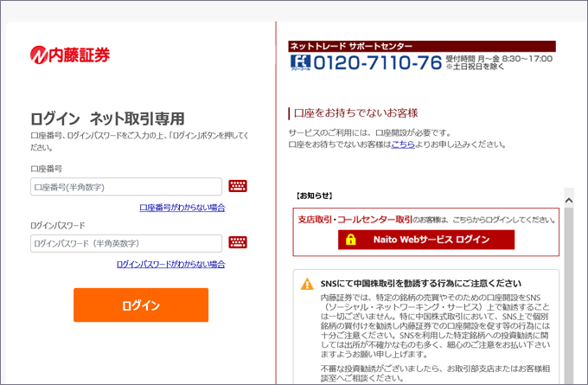Click 受付時間 月～金 8:30～17:00 text

(499, 59)
